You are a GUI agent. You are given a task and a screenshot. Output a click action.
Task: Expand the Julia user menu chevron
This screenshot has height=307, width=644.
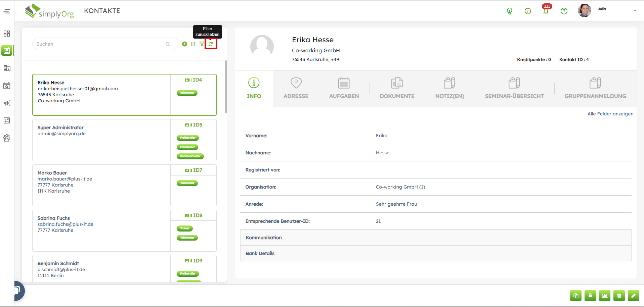click(635, 11)
